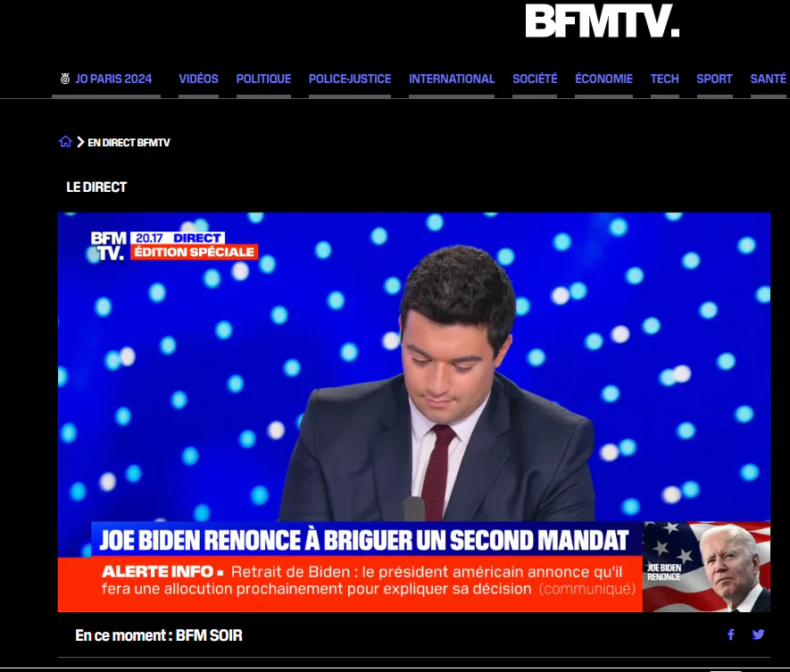Click the breadcrumb chevron arrow separator
Screen dimensions: 790x672
coord(80,142)
